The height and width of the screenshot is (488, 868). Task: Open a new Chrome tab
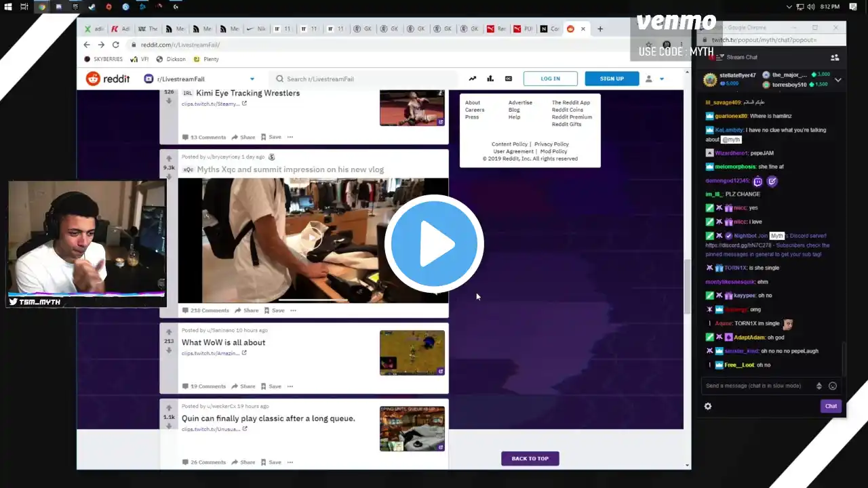tap(600, 29)
